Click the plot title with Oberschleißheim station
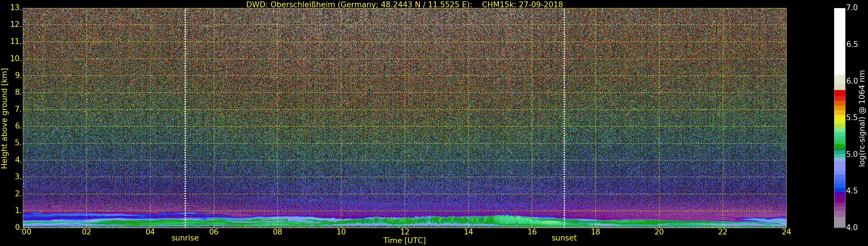Screen dimensions: 868x246 click(404, 4)
